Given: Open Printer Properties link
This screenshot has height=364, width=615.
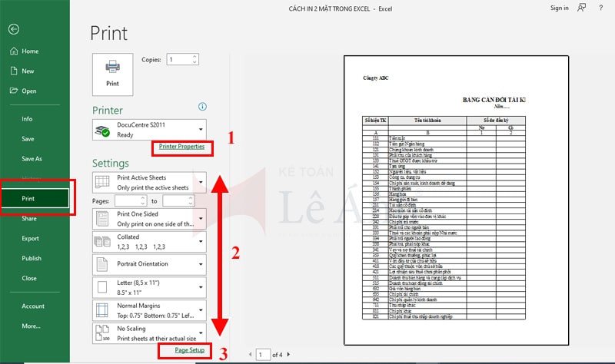Looking at the screenshot, I should pos(181,147).
